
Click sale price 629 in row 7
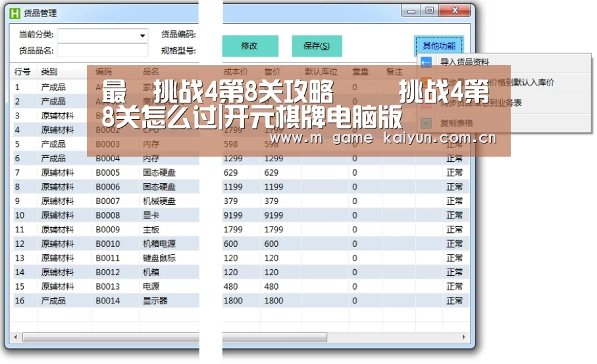pos(271,173)
